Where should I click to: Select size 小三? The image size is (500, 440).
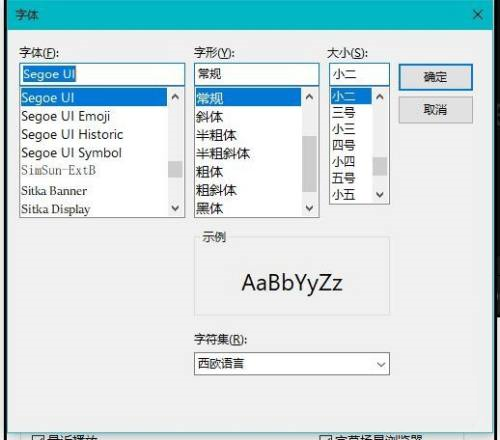tap(351, 129)
